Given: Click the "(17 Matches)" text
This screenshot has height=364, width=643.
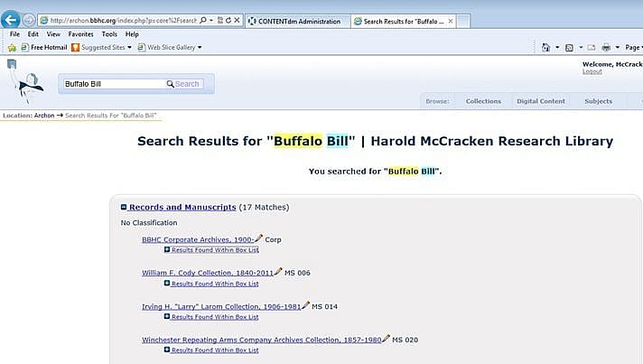Looking at the screenshot, I should 264,207.
